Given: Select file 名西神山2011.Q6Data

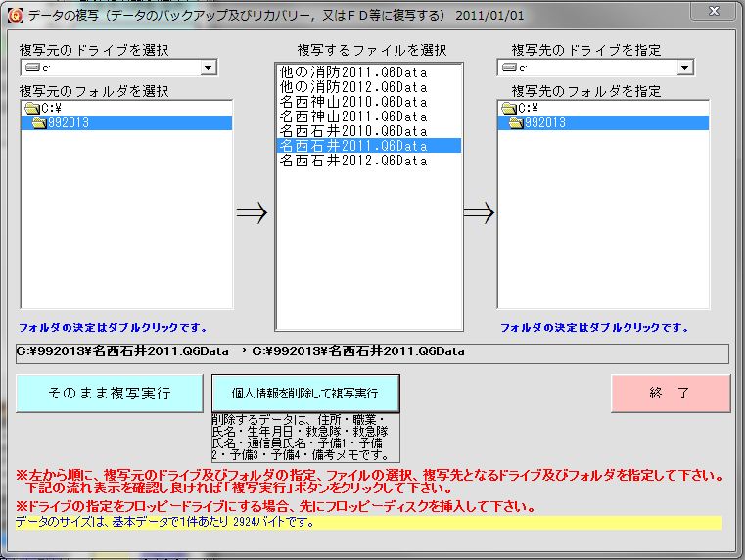Looking at the screenshot, I should 352,117.
